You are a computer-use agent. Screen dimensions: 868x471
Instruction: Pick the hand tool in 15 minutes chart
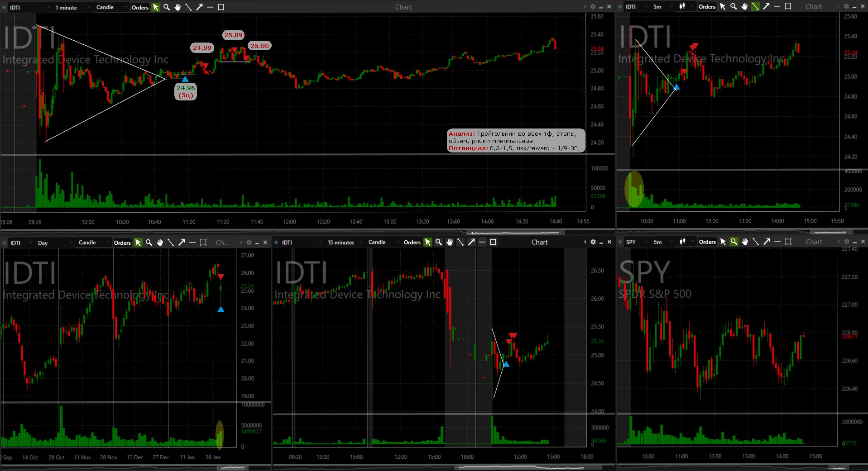(x=450, y=242)
